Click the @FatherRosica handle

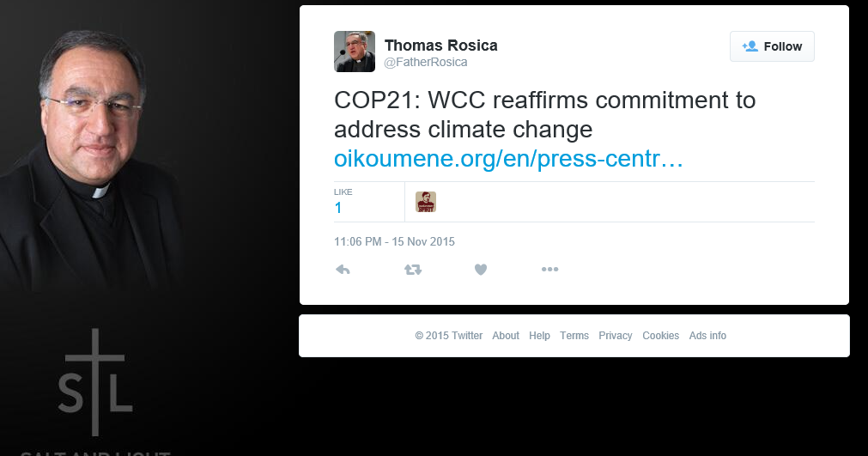pos(426,62)
